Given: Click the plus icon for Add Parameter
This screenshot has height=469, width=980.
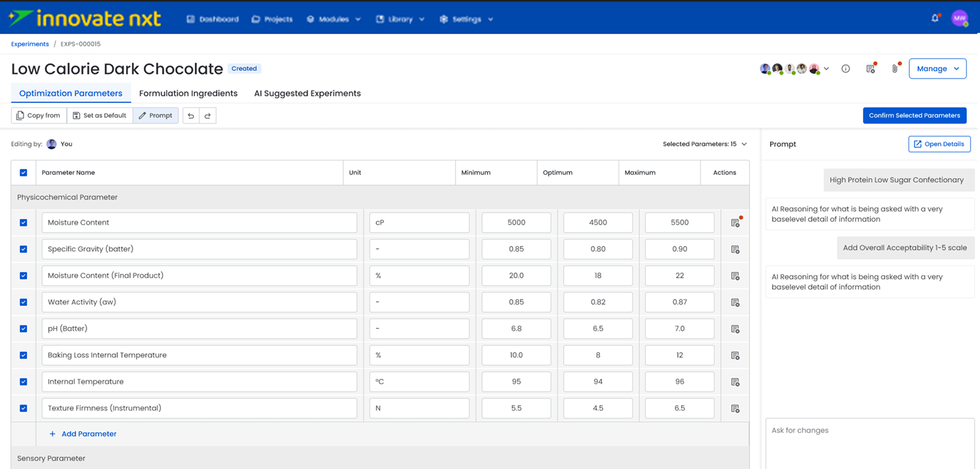Looking at the screenshot, I should (52, 434).
